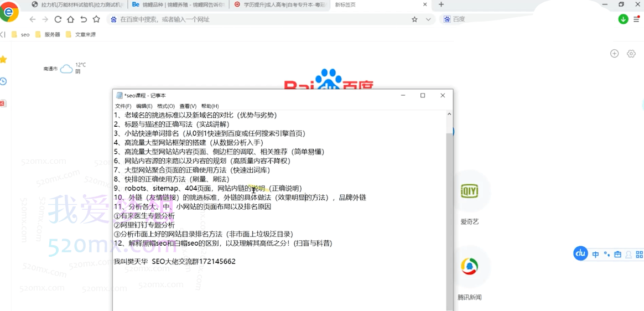Click the IME user account icon
Screen dimensions: 644x311
click(629, 255)
